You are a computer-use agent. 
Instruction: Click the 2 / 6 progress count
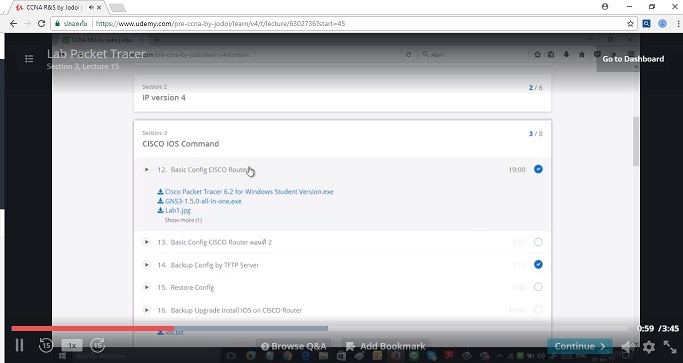click(x=536, y=88)
